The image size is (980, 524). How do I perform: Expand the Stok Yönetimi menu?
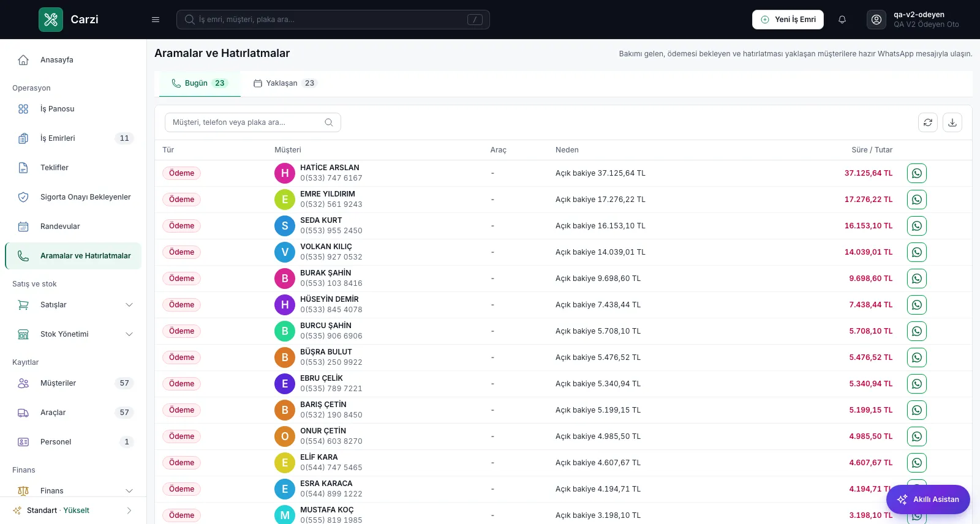click(73, 334)
